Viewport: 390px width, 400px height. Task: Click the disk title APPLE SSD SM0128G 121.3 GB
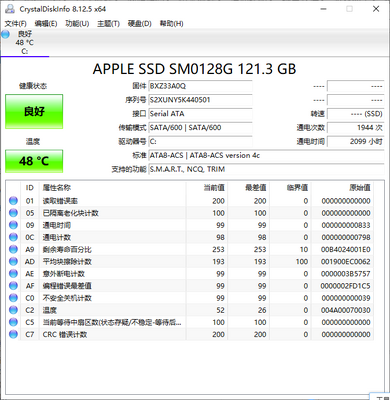tap(194, 69)
